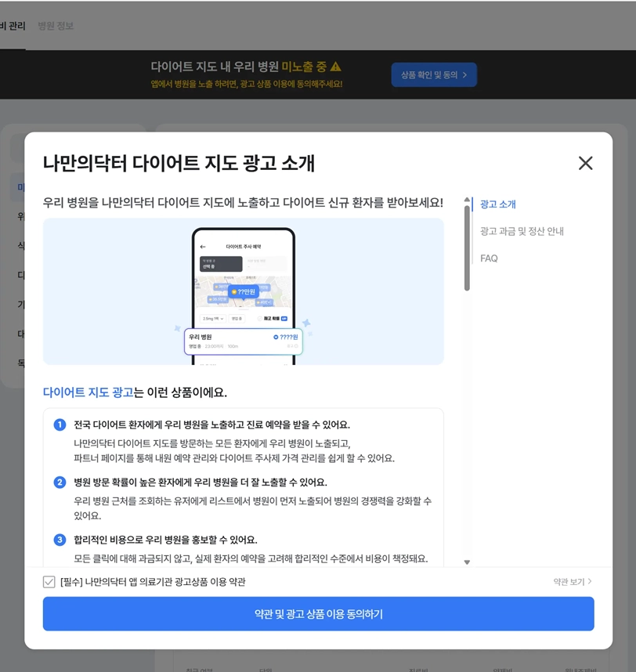
Task: Click the 다이어트 지도 광고 blue heading text
Action: click(89, 392)
